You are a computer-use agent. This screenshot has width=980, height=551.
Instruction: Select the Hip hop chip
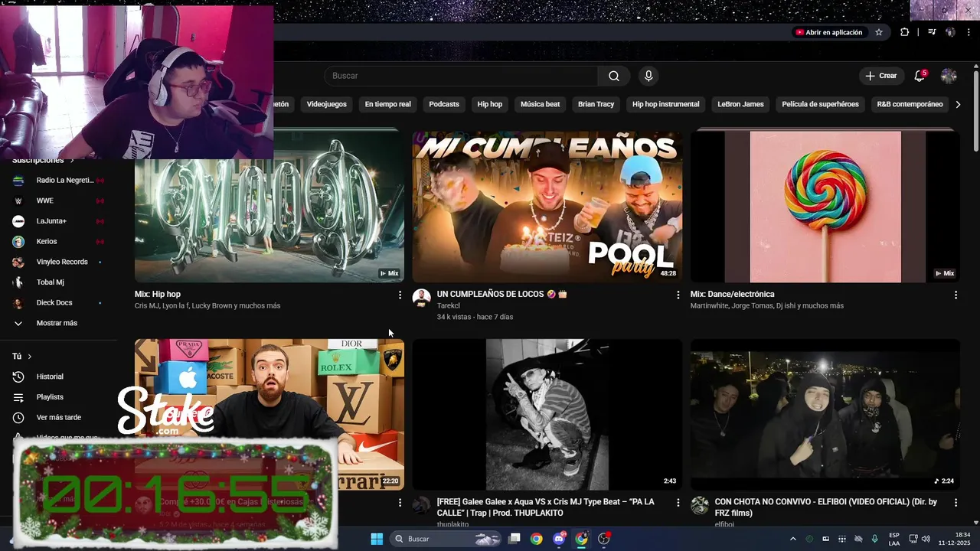490,104
